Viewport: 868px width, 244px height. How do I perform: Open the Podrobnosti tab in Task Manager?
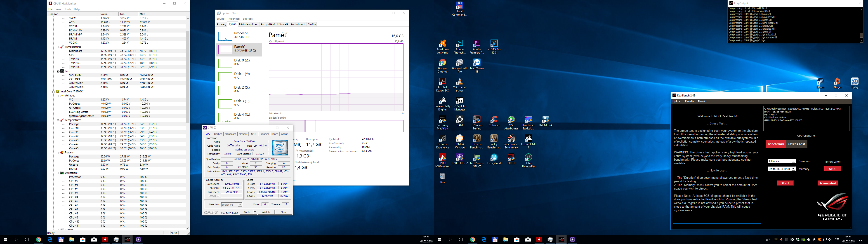(x=298, y=24)
